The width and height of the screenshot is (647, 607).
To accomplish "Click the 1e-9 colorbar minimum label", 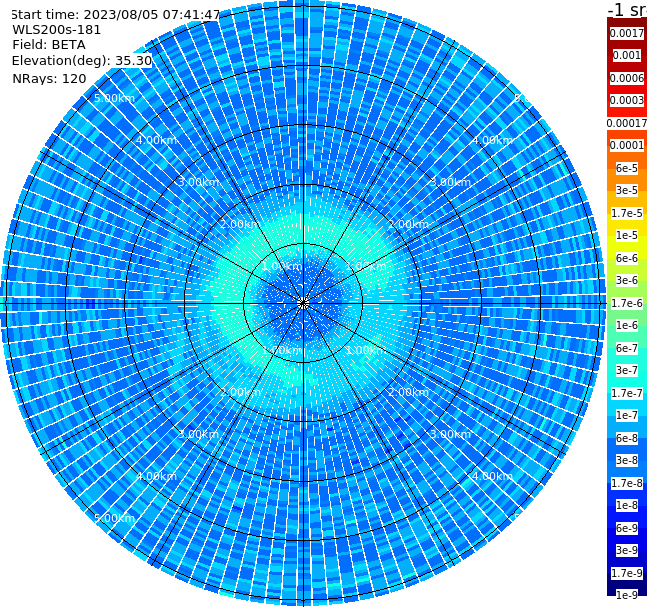I will point(627,595).
